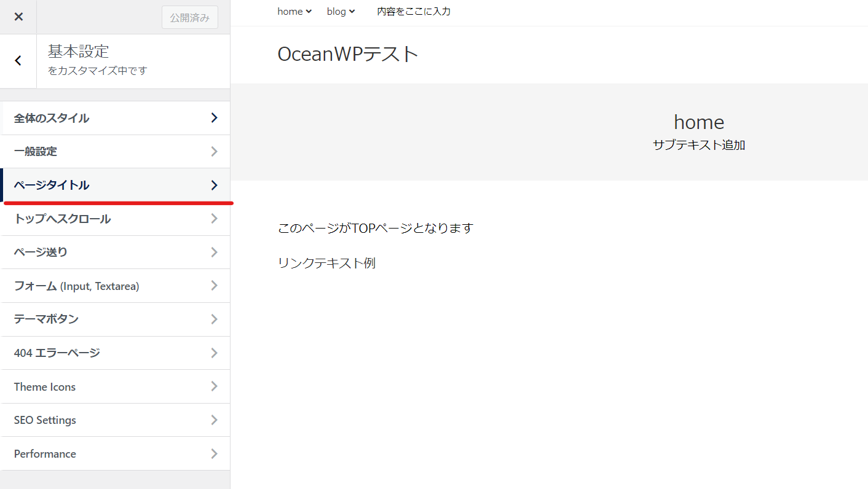Expand トップへスクロール using its chevron arrow

tap(214, 219)
